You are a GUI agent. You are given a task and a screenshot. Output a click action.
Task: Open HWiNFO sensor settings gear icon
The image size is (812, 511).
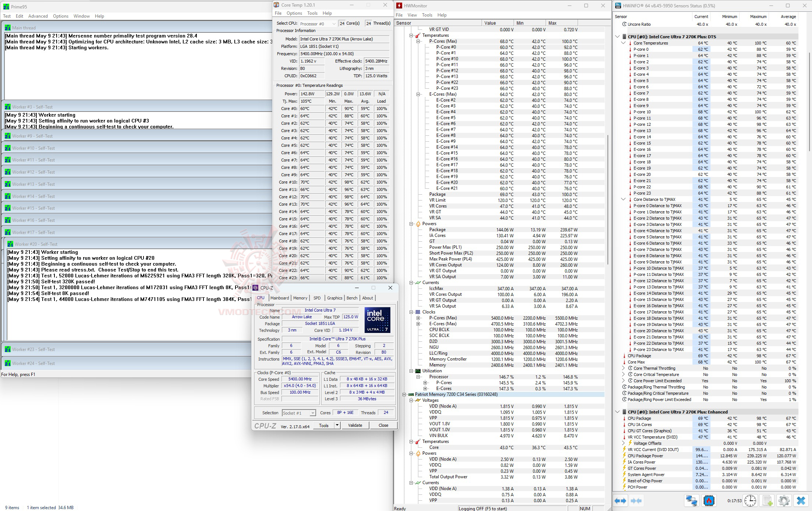click(784, 501)
